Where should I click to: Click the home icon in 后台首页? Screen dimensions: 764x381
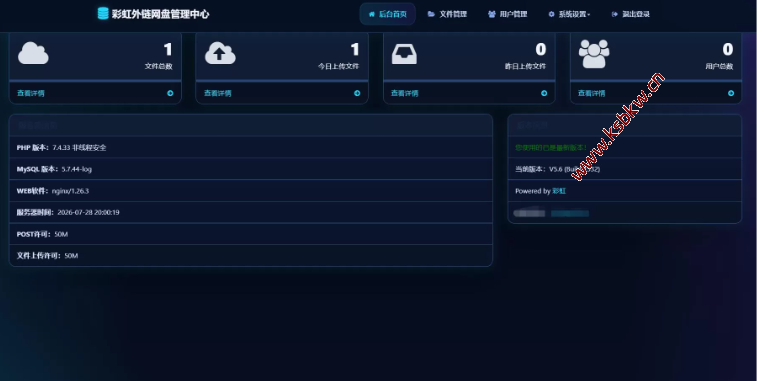click(x=372, y=14)
